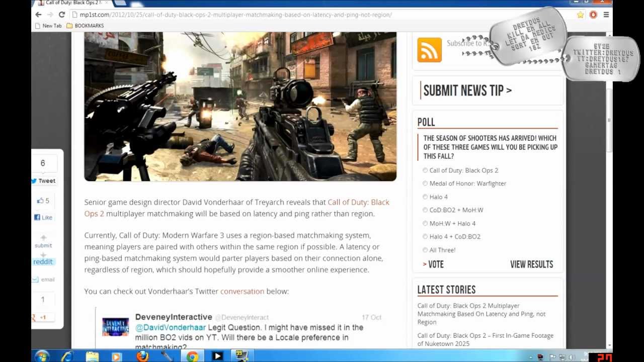
Task: Click the reddit share button
Action: pos(43,261)
